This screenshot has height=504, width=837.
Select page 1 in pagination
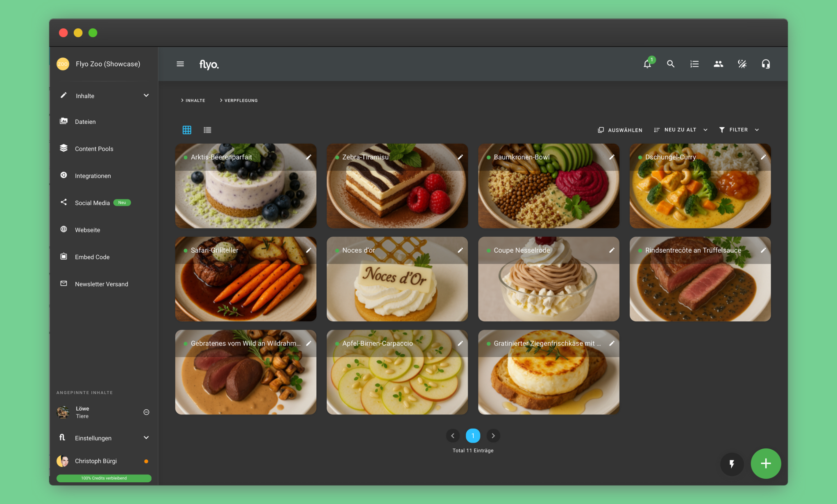click(x=473, y=436)
